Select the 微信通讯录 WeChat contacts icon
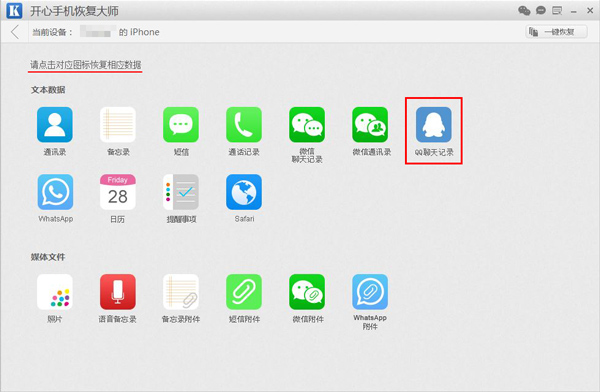Screen dimensions: 600x392 point(370,125)
